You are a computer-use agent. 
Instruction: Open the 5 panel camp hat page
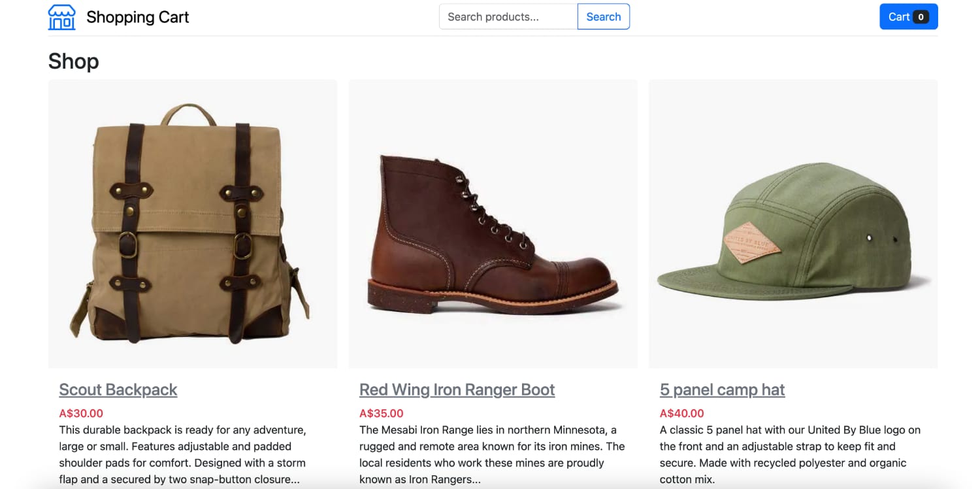722,389
